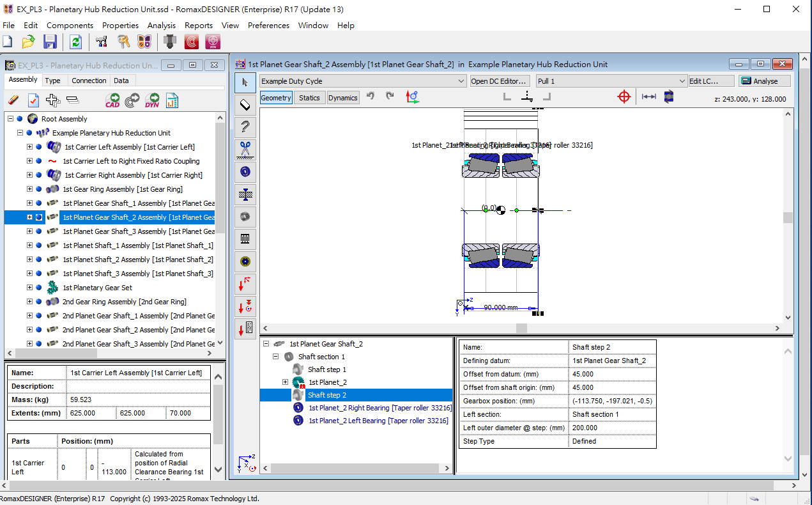Open the Analysis menu
The width and height of the screenshot is (812, 505).
coord(161,26)
